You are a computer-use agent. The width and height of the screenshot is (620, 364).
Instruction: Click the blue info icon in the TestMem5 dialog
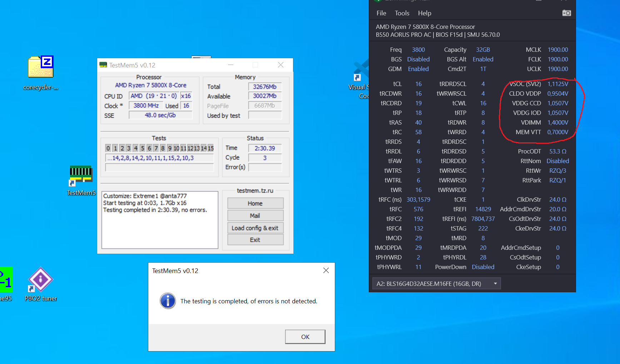click(x=168, y=301)
